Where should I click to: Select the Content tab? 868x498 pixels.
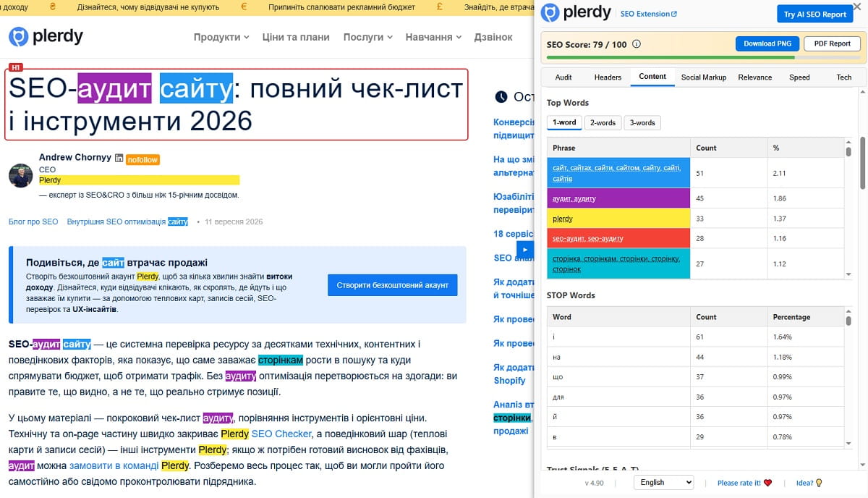652,77
